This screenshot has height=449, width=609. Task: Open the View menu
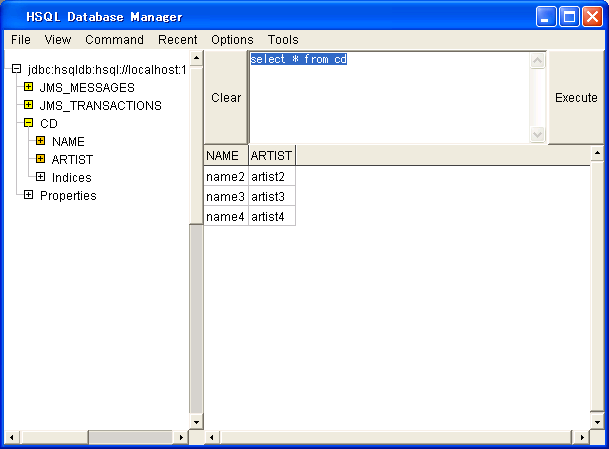pyautogui.click(x=58, y=40)
